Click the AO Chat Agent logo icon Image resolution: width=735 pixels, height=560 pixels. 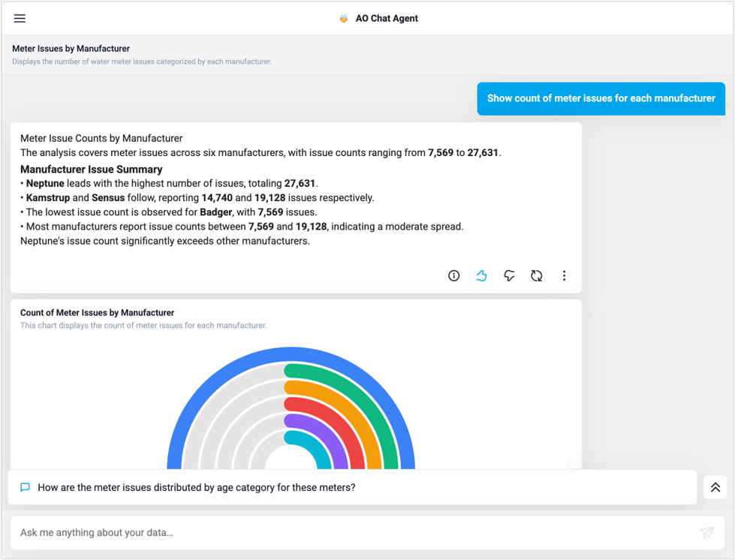344,19
